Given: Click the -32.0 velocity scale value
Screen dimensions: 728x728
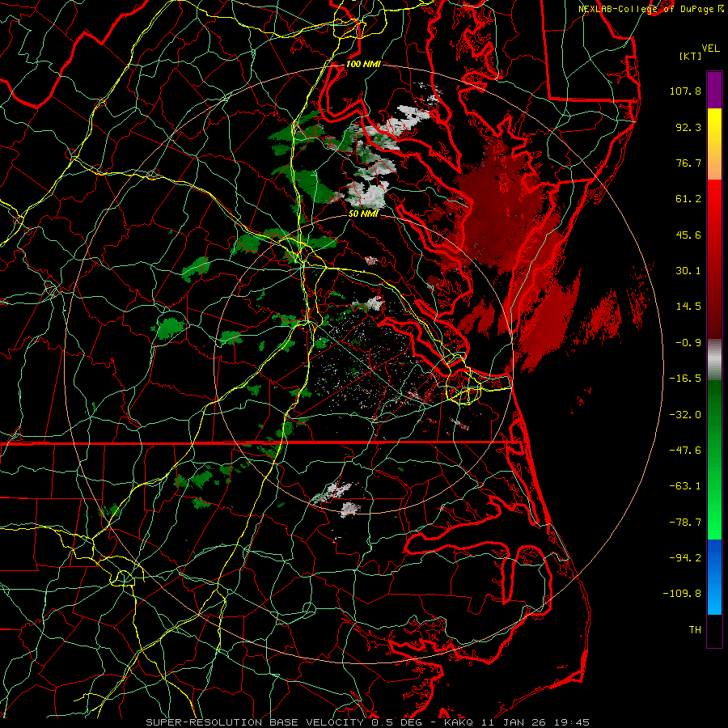Looking at the screenshot, I should [x=685, y=415].
